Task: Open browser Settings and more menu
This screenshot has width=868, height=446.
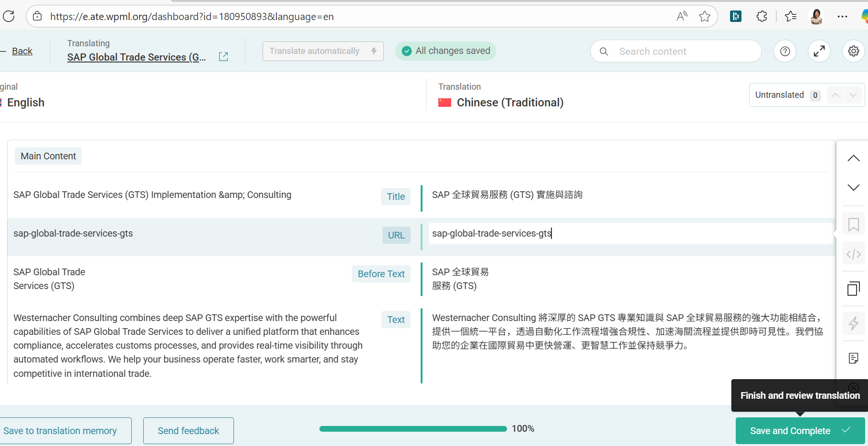Action: point(842,17)
